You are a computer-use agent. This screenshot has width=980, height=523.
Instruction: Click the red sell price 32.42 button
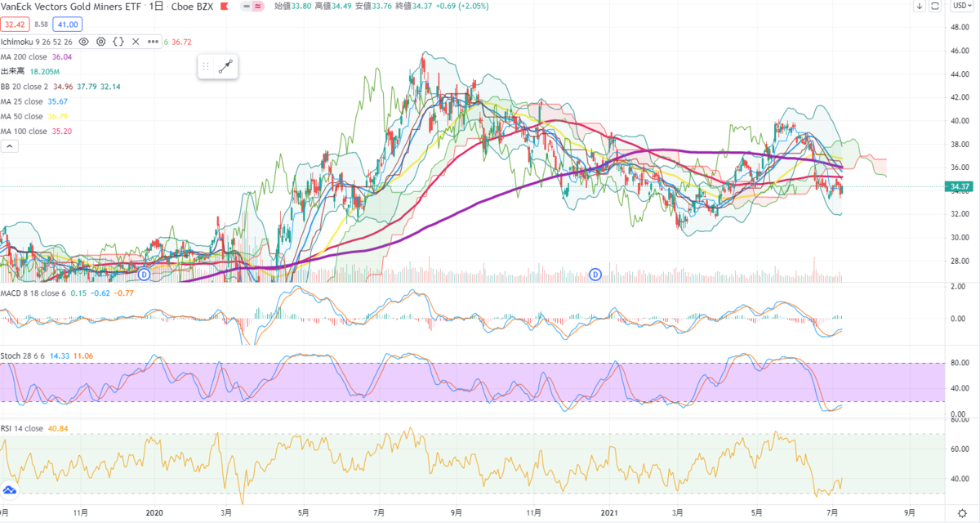tap(14, 25)
